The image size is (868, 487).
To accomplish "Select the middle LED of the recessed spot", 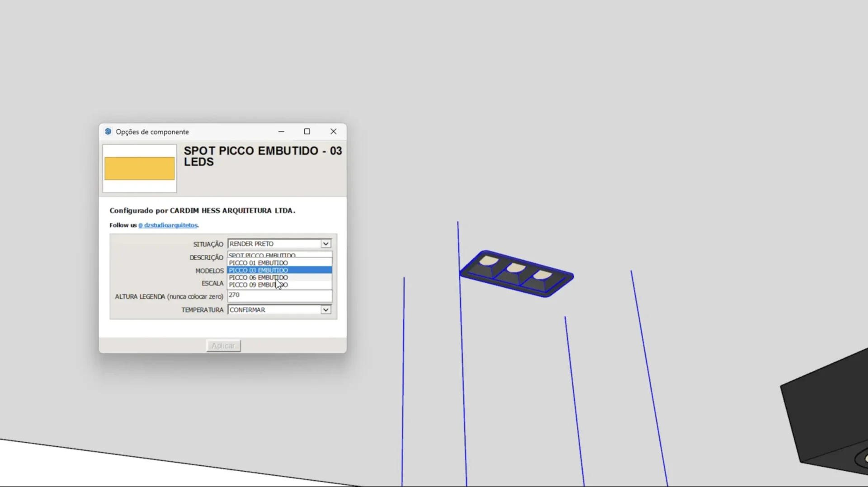I will 516,268.
